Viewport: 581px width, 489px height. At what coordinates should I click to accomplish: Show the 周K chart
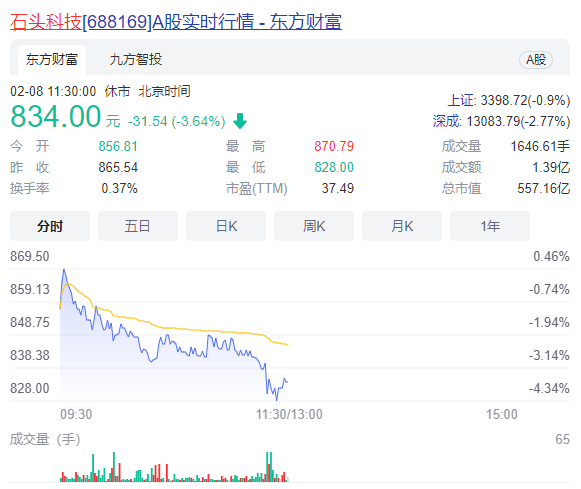coord(314,226)
